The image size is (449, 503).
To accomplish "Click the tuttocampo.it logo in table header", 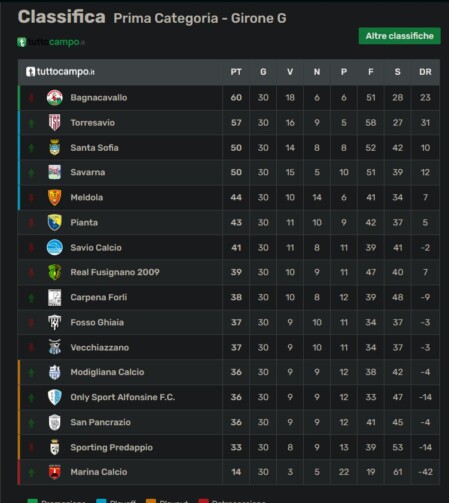I will [x=60, y=72].
